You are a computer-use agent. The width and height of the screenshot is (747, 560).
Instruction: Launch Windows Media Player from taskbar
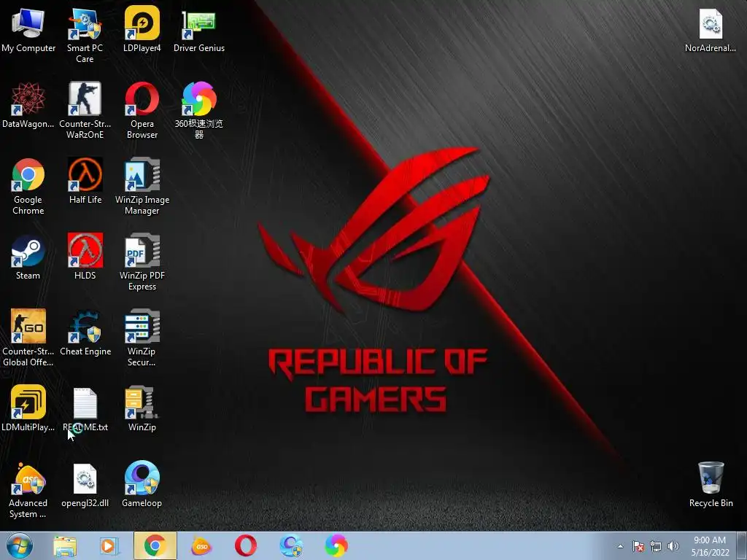point(109,545)
